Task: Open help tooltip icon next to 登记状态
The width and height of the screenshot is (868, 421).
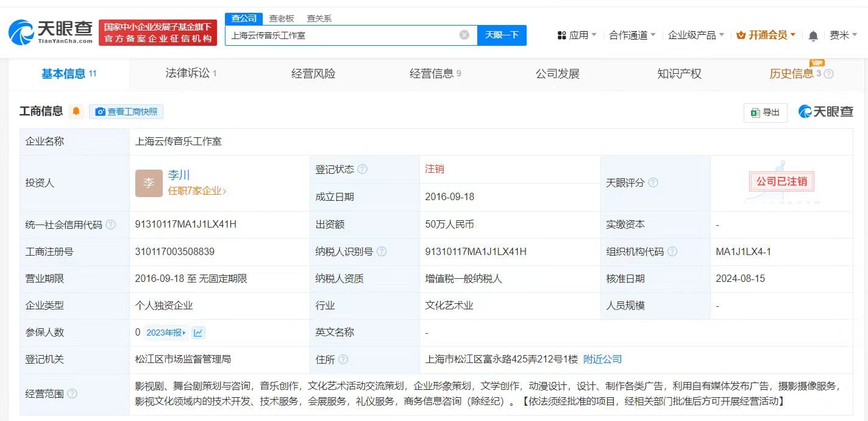Action: coord(364,169)
